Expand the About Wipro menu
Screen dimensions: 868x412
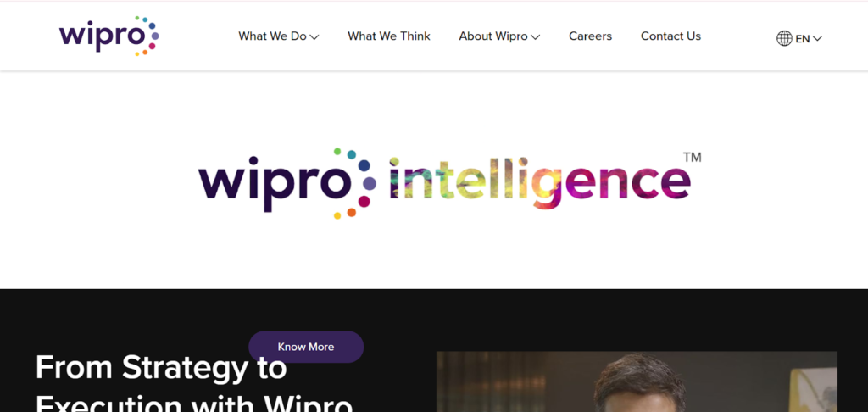click(x=499, y=36)
